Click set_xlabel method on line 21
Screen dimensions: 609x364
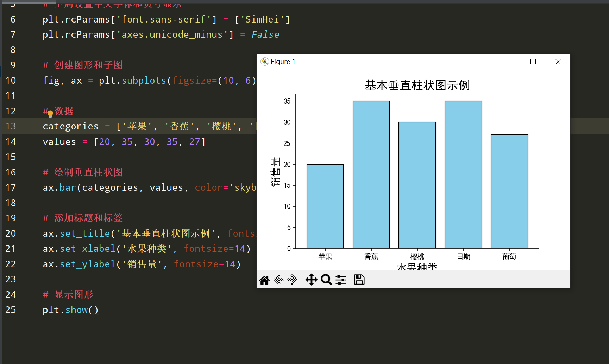click(88, 249)
